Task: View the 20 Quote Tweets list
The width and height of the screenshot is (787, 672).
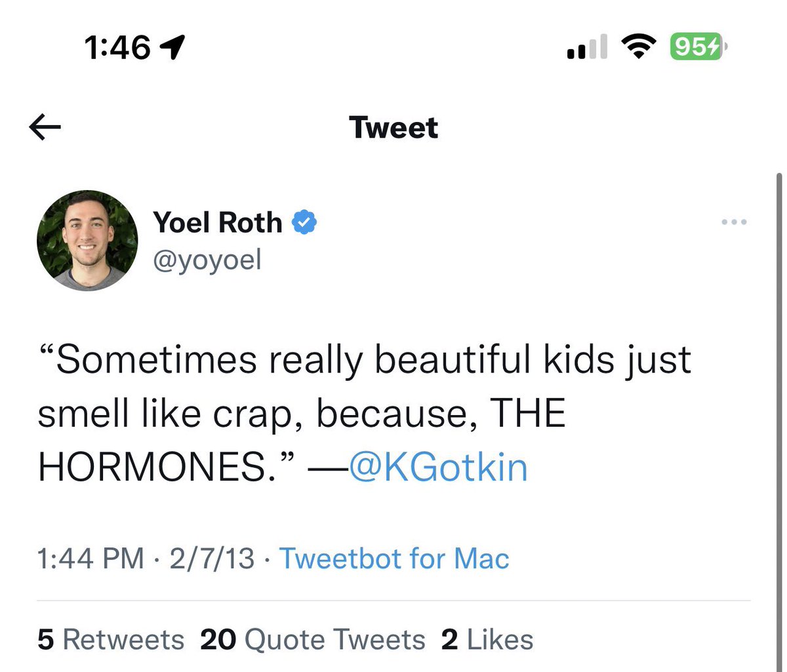Action: coord(313,640)
